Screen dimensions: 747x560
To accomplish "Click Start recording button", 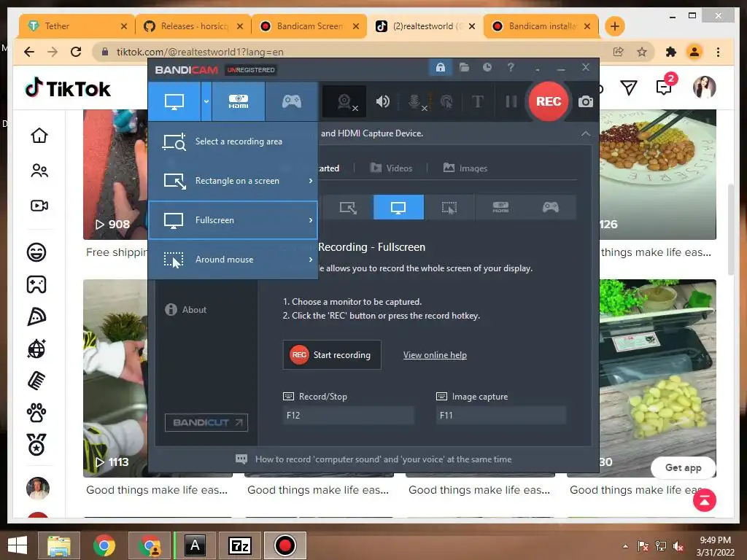I will point(332,355).
